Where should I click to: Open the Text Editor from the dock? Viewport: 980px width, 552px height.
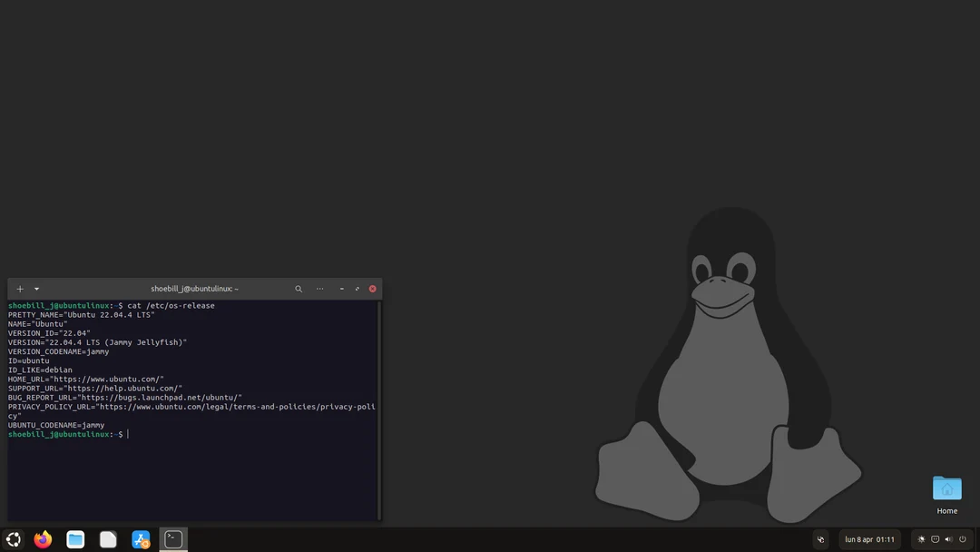pyautogui.click(x=108, y=538)
